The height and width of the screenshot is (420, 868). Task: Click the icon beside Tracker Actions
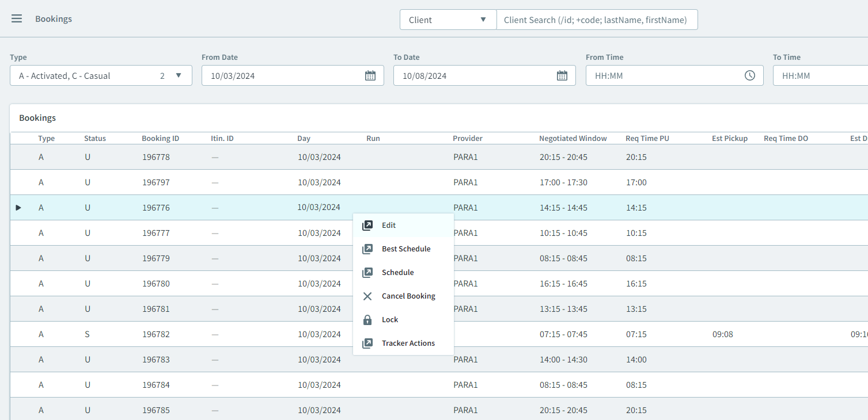367,343
